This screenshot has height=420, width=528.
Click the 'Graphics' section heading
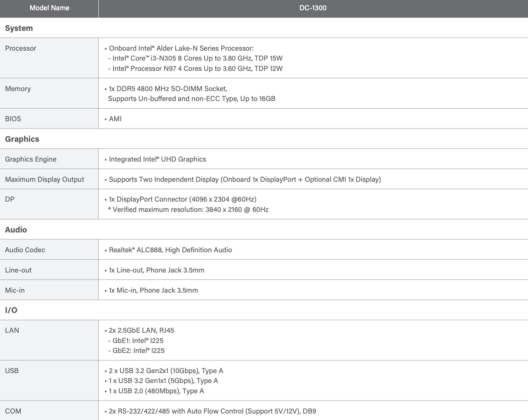[x=22, y=139]
